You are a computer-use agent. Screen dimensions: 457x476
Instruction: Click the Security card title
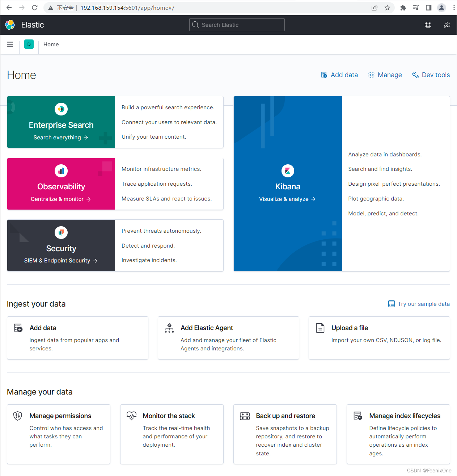pos(61,248)
